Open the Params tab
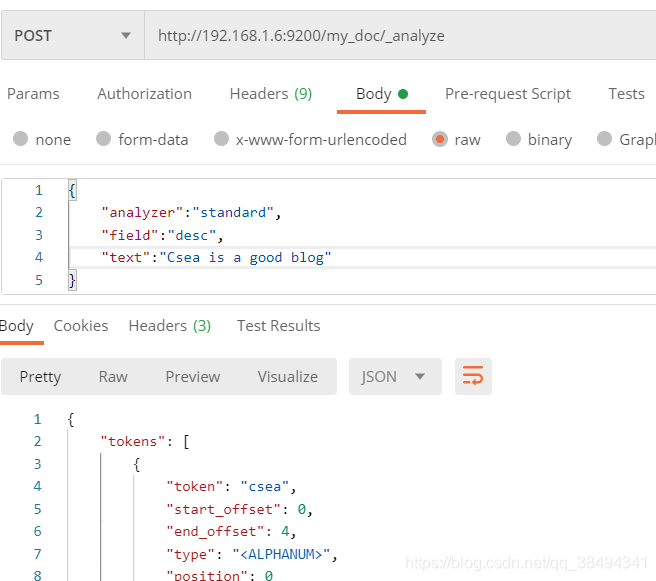This screenshot has height=581, width=656. click(33, 94)
